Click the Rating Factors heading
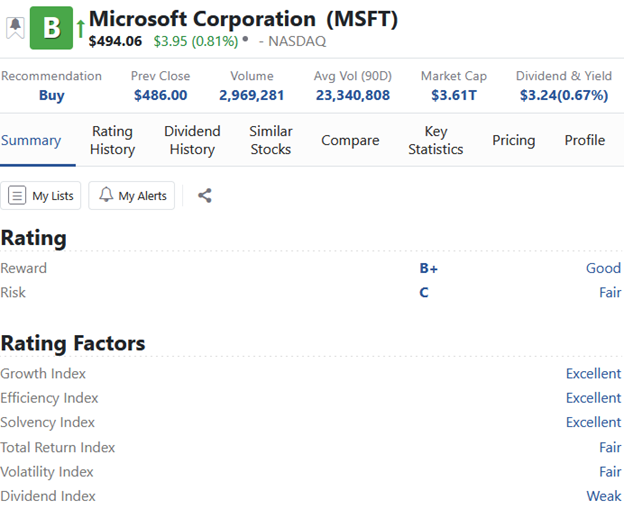 pos(73,343)
